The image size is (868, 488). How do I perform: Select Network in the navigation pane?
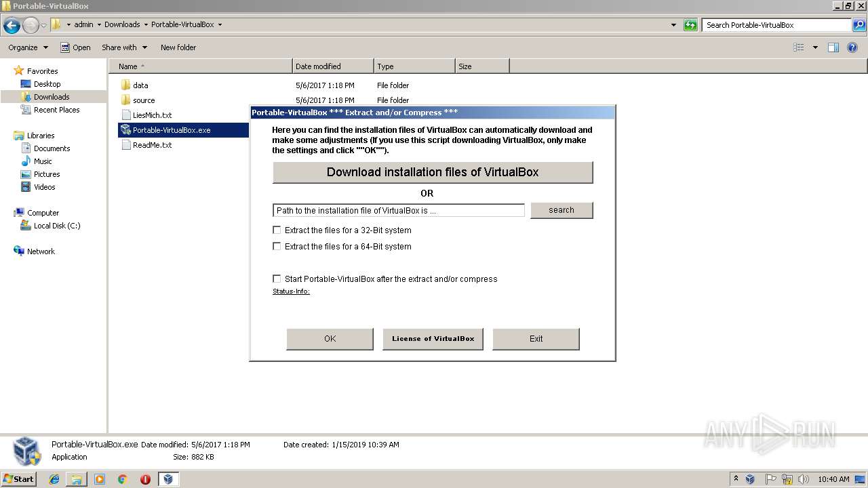[41, 251]
